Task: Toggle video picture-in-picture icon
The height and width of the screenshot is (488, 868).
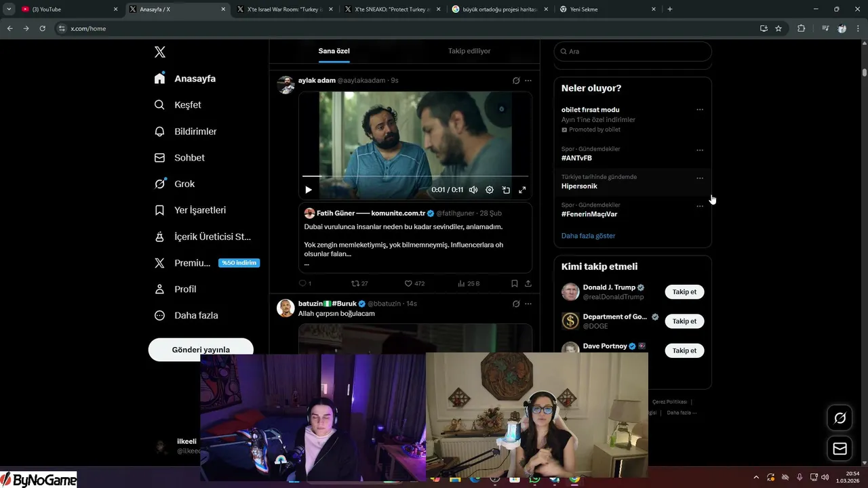Action: 506,190
